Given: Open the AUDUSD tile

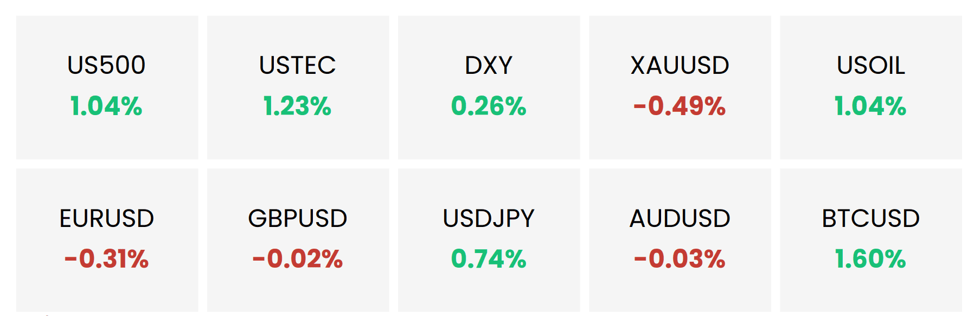Looking at the screenshot, I should pyautogui.click(x=680, y=240).
